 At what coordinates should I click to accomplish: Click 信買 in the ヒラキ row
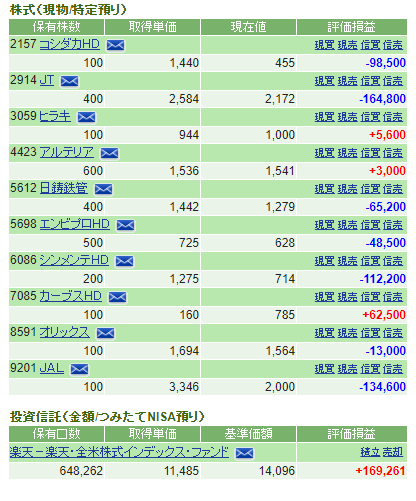coord(370,117)
